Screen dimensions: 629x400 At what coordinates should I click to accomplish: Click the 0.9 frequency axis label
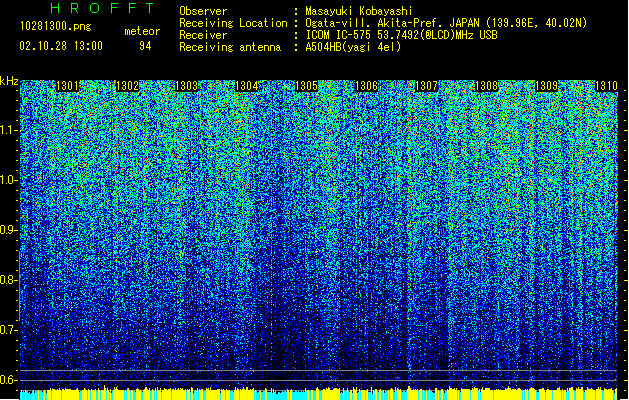[x=9, y=230]
